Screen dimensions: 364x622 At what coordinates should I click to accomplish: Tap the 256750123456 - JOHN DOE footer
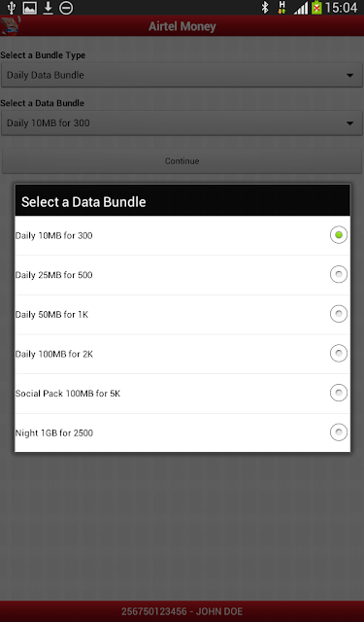182,611
